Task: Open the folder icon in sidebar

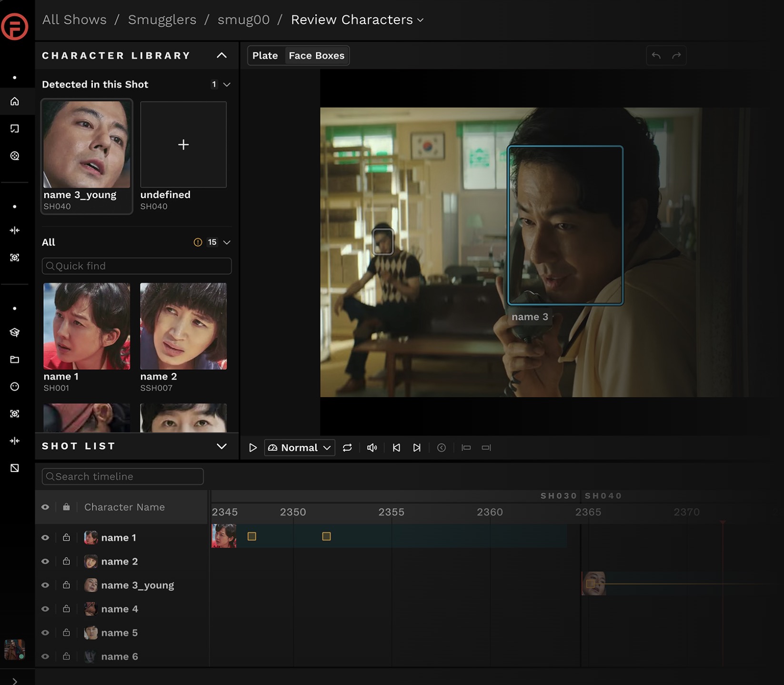Action: [15, 360]
